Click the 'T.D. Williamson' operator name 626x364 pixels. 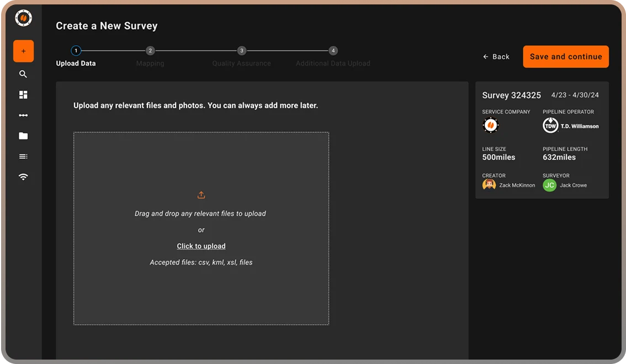pyautogui.click(x=580, y=126)
